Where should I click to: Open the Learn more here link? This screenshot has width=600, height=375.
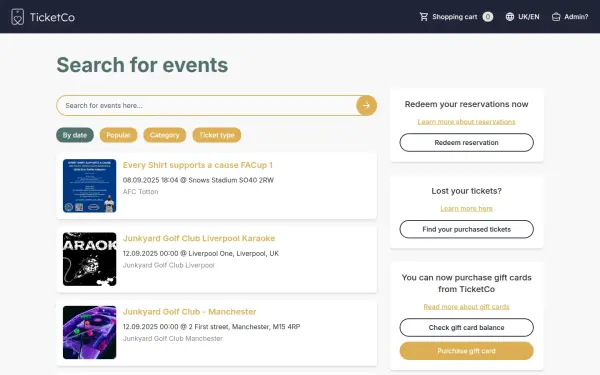(x=466, y=209)
